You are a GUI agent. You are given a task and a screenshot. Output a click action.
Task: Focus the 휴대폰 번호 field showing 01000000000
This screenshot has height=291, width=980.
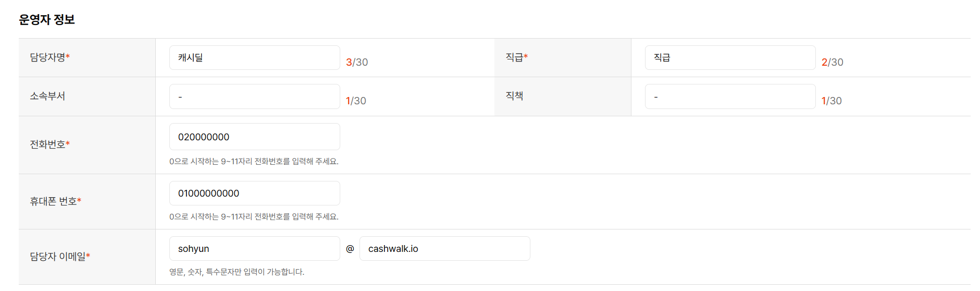coord(254,193)
